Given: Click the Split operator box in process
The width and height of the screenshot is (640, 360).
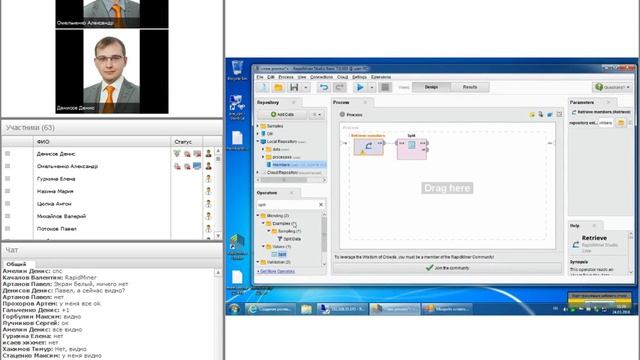Looking at the screenshot, I should [x=411, y=149].
